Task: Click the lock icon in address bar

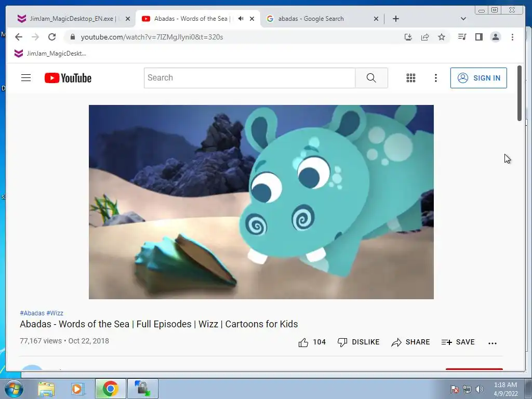Action: [x=72, y=37]
